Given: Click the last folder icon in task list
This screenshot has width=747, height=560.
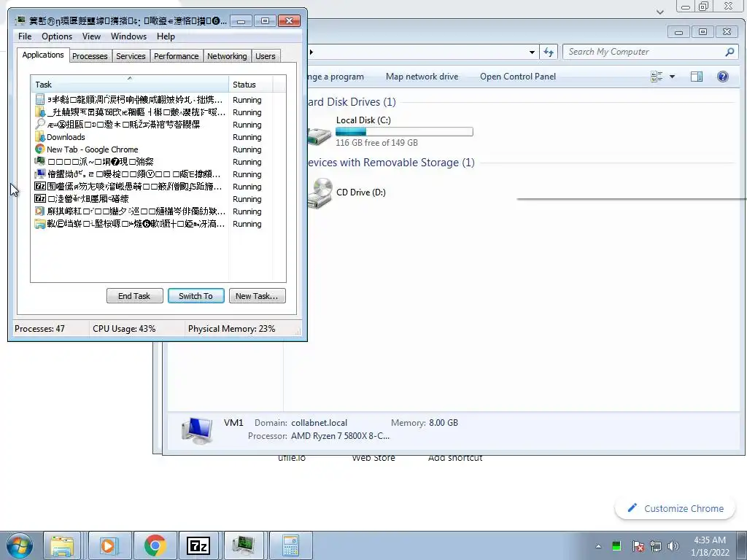Looking at the screenshot, I should coord(40,223).
